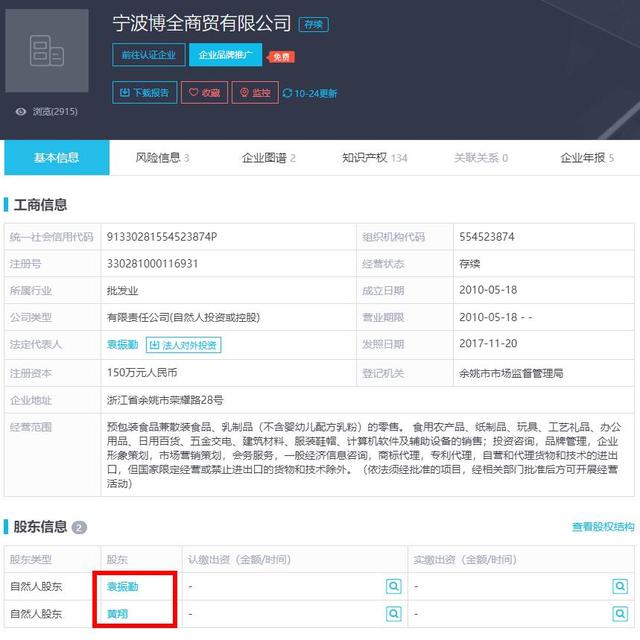Screen dimensions: 640x640
Task: Click the 企业品牌推广 button
Action: point(225,55)
